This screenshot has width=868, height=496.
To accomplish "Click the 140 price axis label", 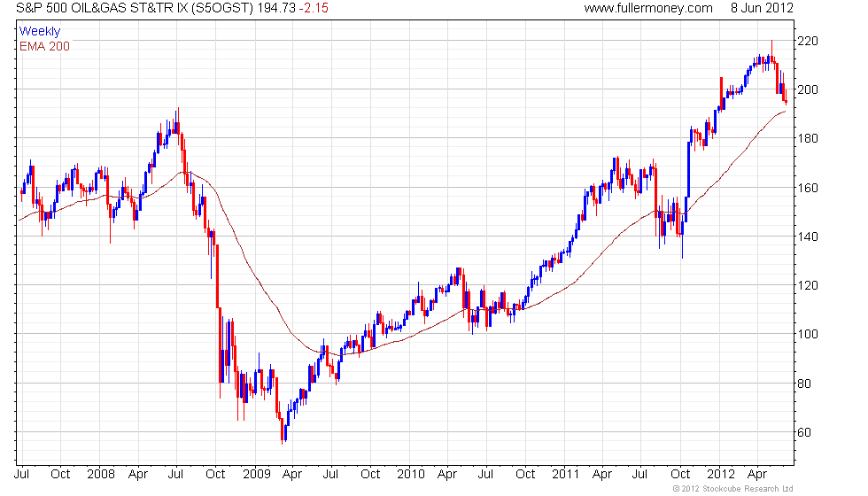I will tap(808, 236).
